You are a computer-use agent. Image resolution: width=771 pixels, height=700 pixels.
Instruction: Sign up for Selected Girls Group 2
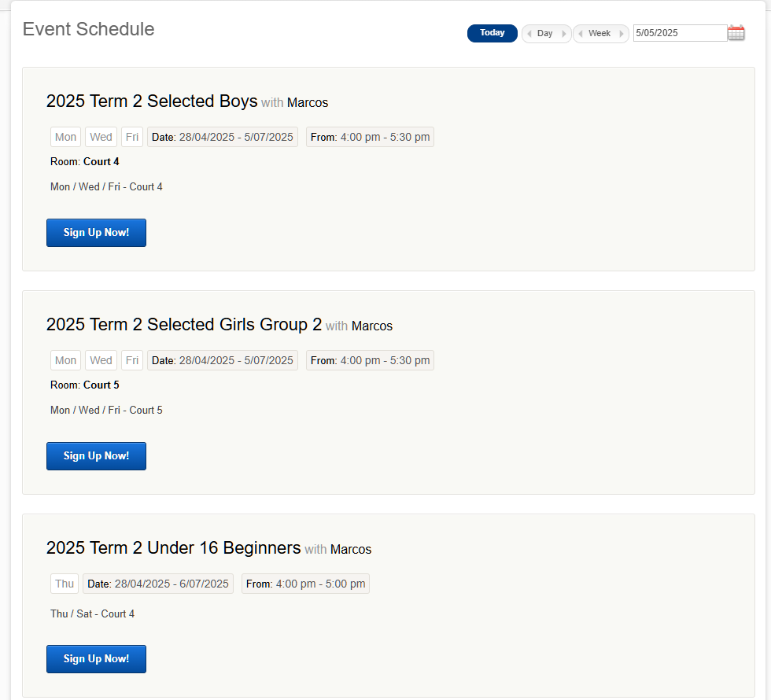[x=96, y=456]
